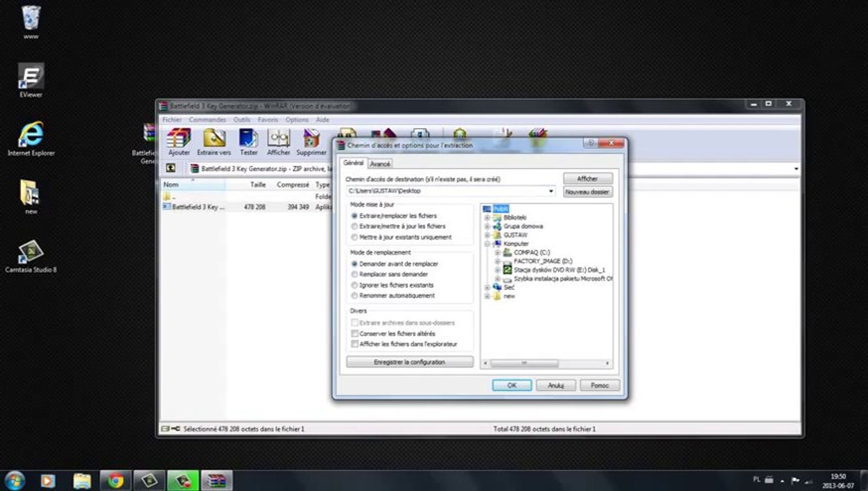Click the Anuluj button
This screenshot has width=868, height=491.
pos(555,385)
